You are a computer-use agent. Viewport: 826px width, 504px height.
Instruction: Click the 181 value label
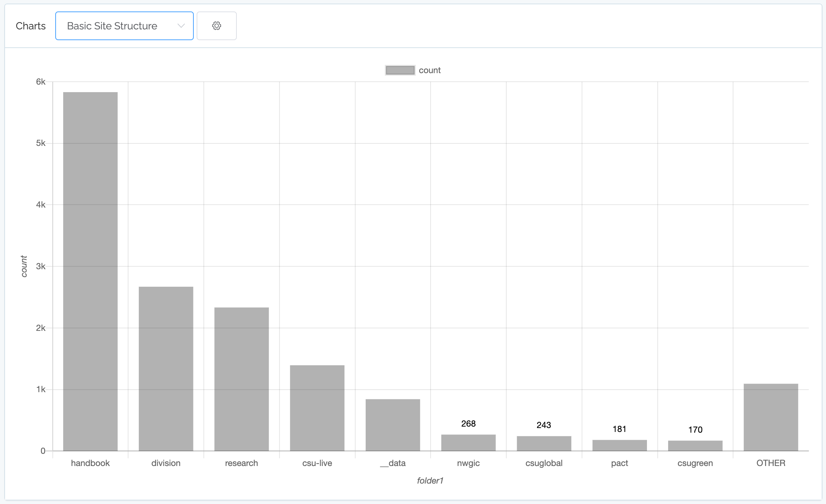click(620, 429)
